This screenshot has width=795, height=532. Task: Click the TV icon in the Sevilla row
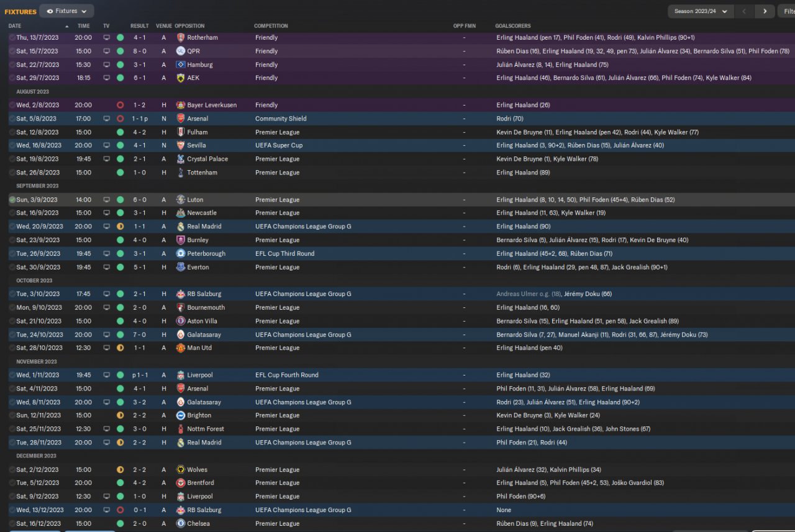coord(107,146)
